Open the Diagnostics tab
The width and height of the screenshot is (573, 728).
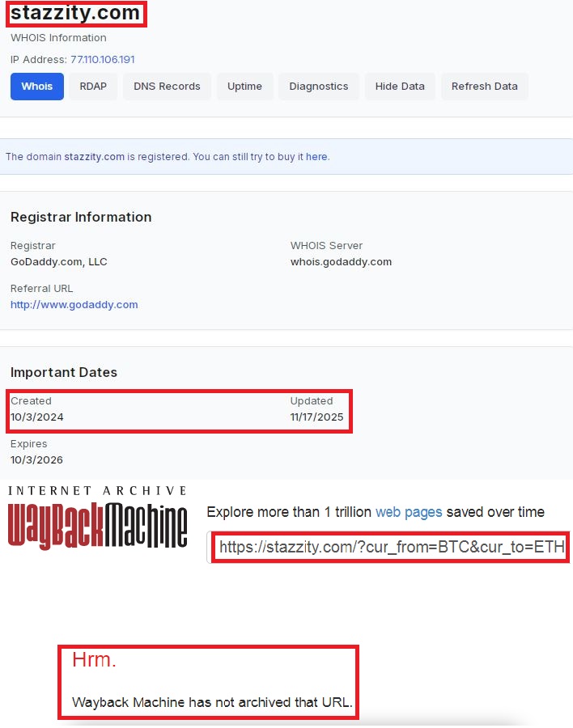pos(319,87)
